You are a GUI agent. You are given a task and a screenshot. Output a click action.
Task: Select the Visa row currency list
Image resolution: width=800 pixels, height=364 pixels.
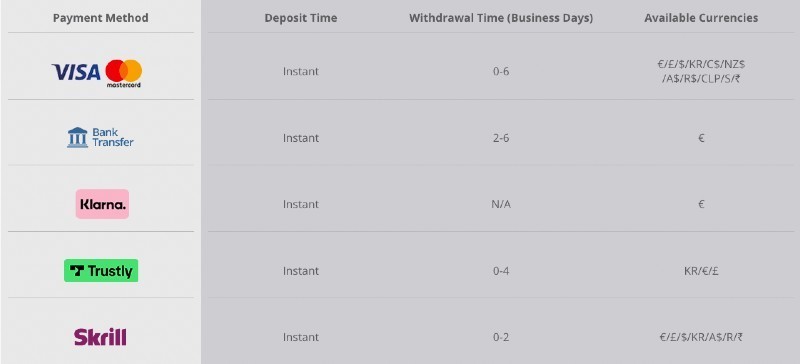(x=701, y=72)
